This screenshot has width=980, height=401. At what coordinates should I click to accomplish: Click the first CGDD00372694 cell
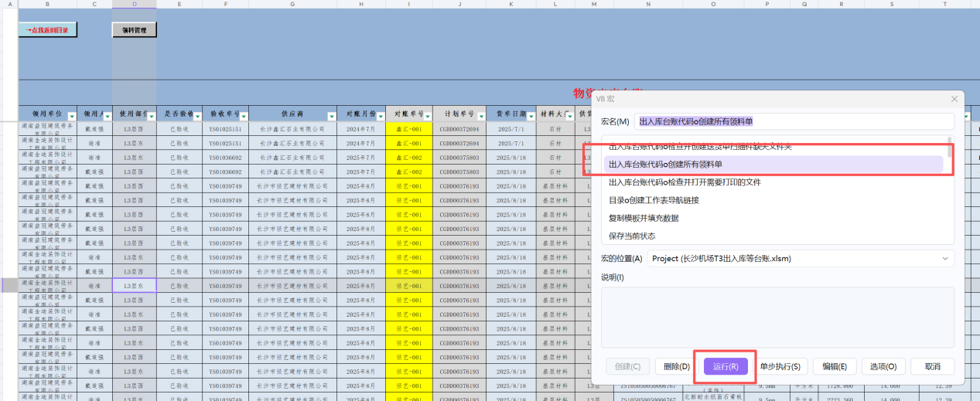click(459, 129)
